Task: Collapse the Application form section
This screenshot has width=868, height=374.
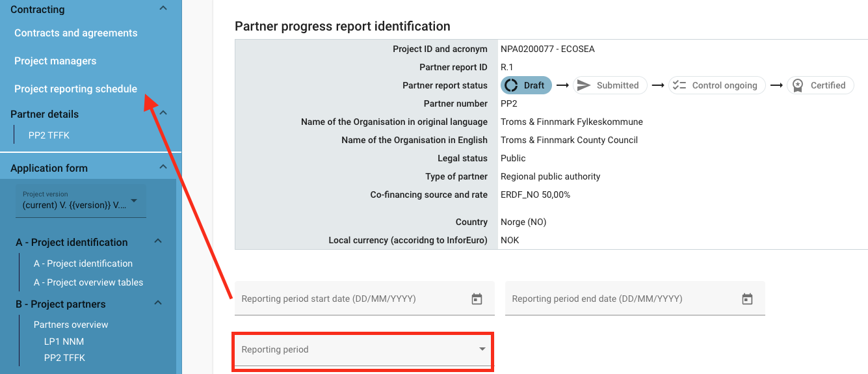Action: tap(163, 167)
